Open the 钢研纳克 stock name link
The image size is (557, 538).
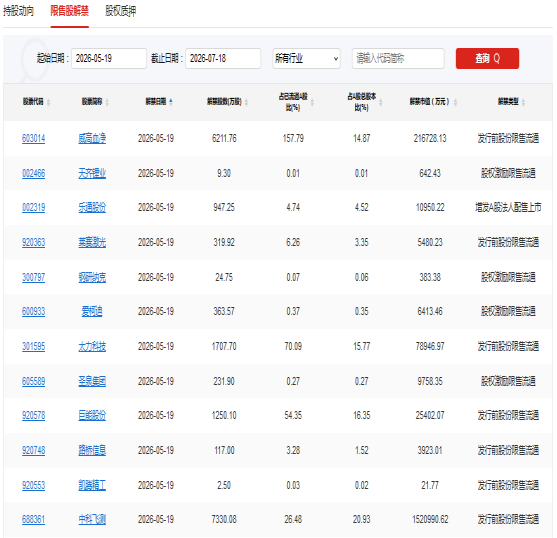(92, 277)
